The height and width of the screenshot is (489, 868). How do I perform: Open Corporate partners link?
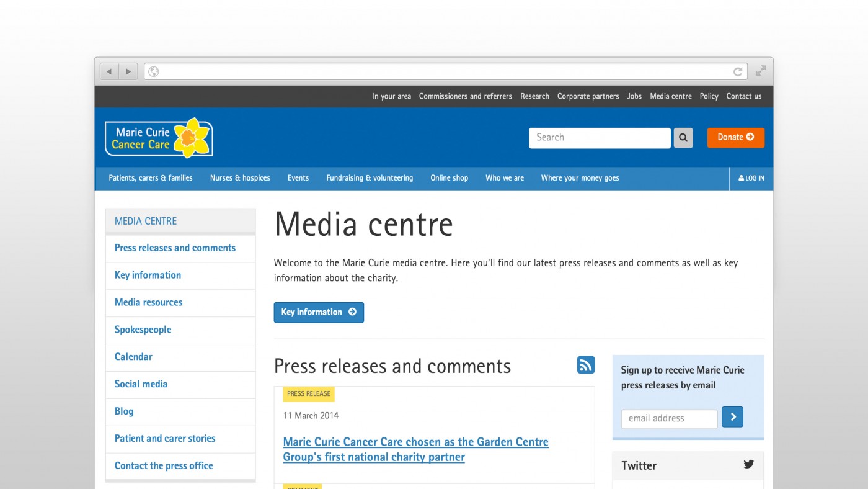pyautogui.click(x=588, y=96)
